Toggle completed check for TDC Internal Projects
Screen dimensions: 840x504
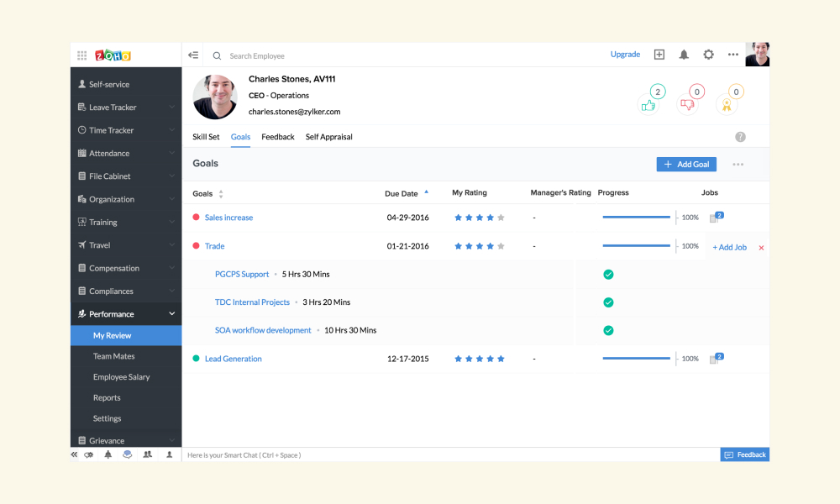[x=608, y=302]
